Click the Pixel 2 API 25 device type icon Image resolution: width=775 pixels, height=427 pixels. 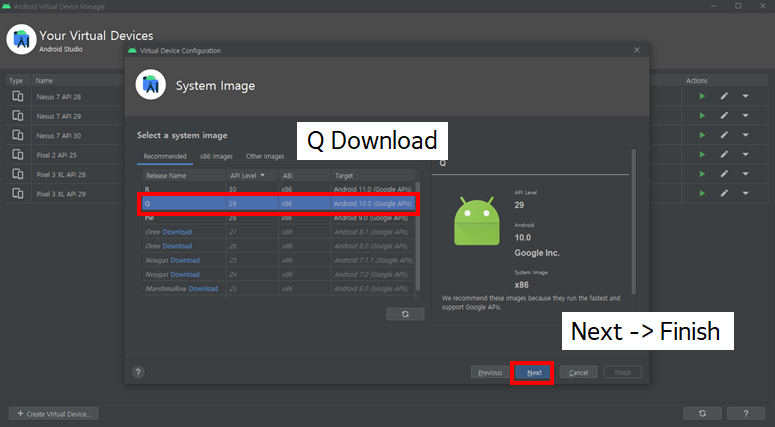tap(18, 155)
